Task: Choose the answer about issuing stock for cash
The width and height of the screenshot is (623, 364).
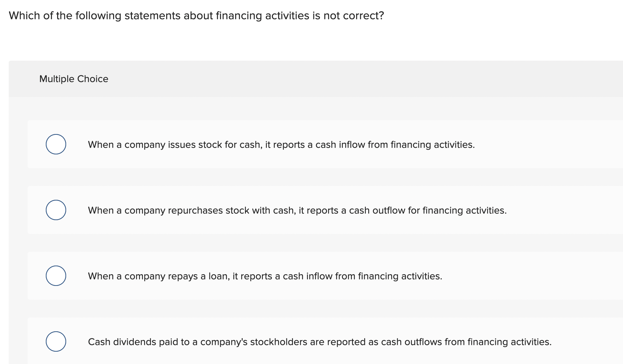Action: point(281,144)
